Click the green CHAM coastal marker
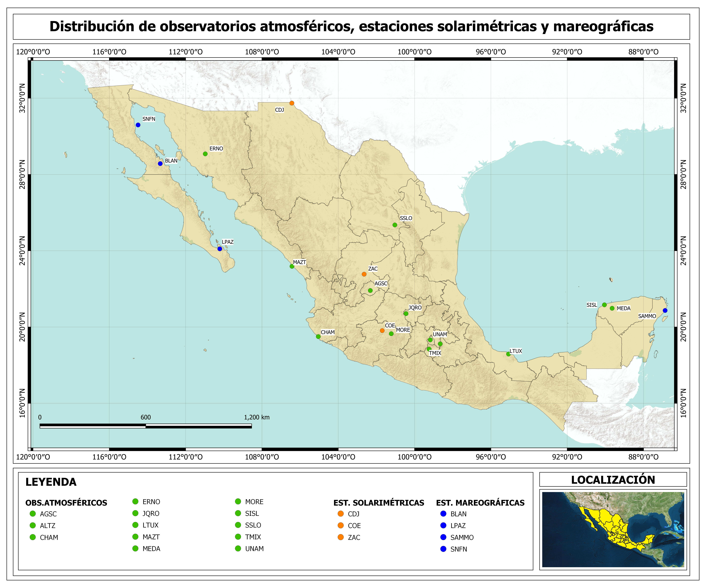Viewport: 706px width, 588px height. (x=318, y=337)
